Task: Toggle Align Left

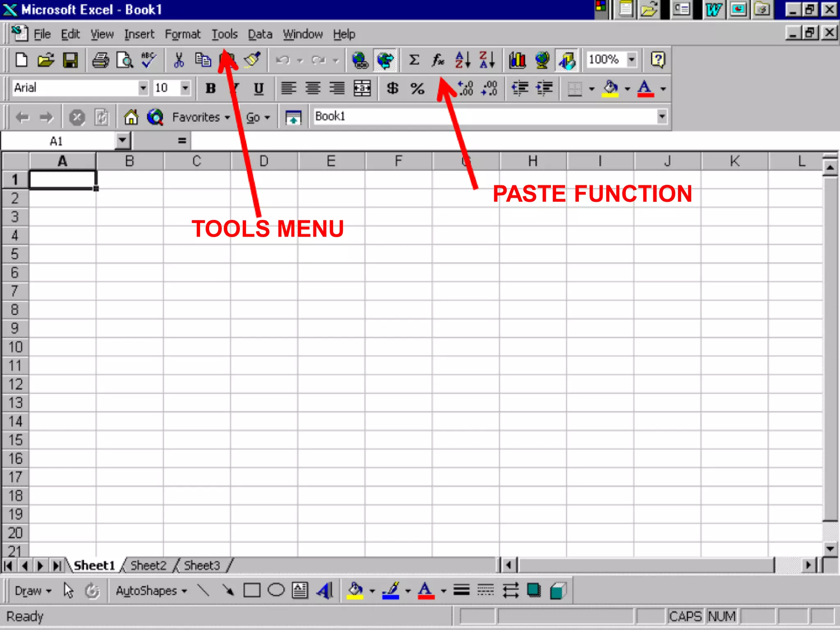Action: click(289, 88)
